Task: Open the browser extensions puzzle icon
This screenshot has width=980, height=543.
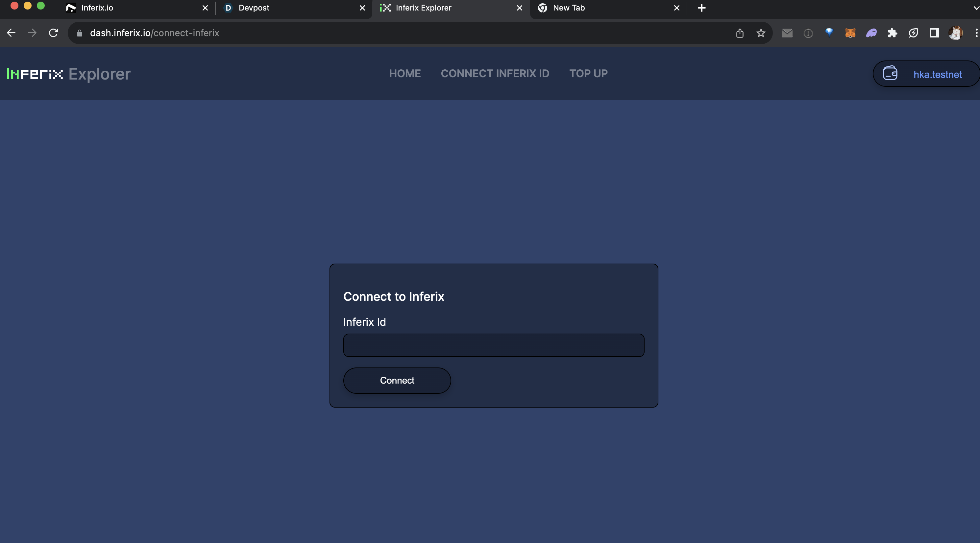Action: click(892, 33)
